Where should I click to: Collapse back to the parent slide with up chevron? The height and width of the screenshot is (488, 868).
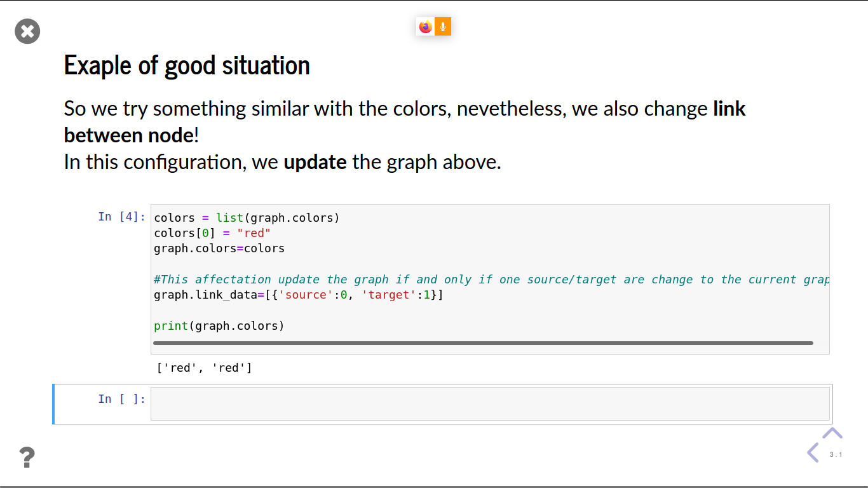[832, 432]
